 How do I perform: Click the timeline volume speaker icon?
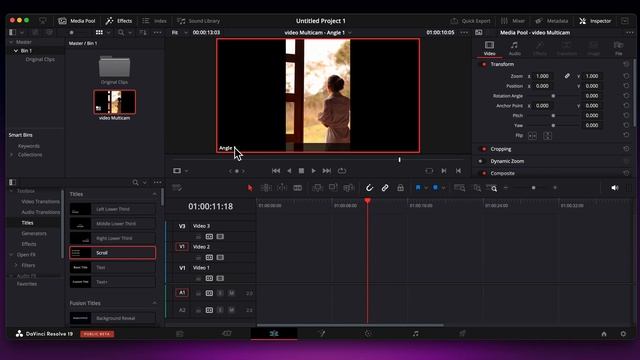point(615,188)
